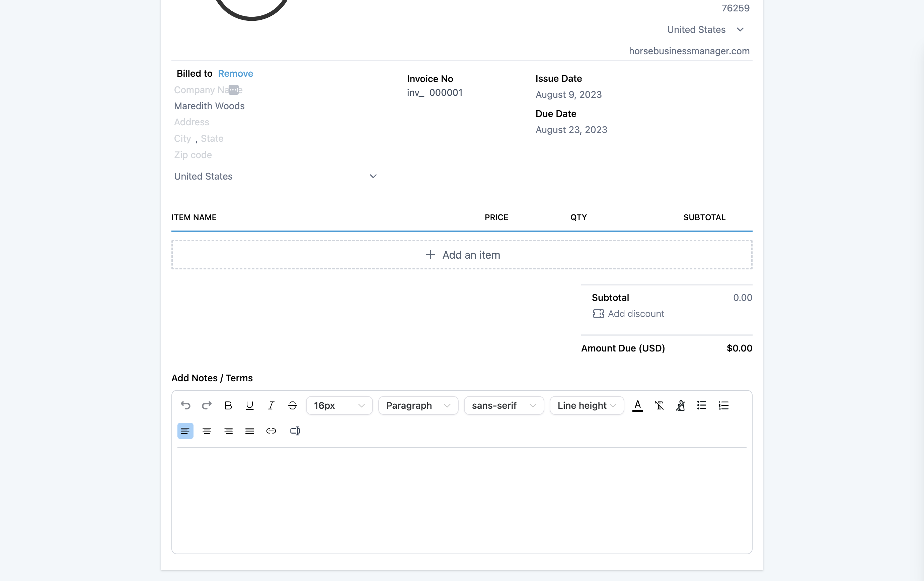The height and width of the screenshot is (581, 924).
Task: Click the State field
Action: point(212,139)
